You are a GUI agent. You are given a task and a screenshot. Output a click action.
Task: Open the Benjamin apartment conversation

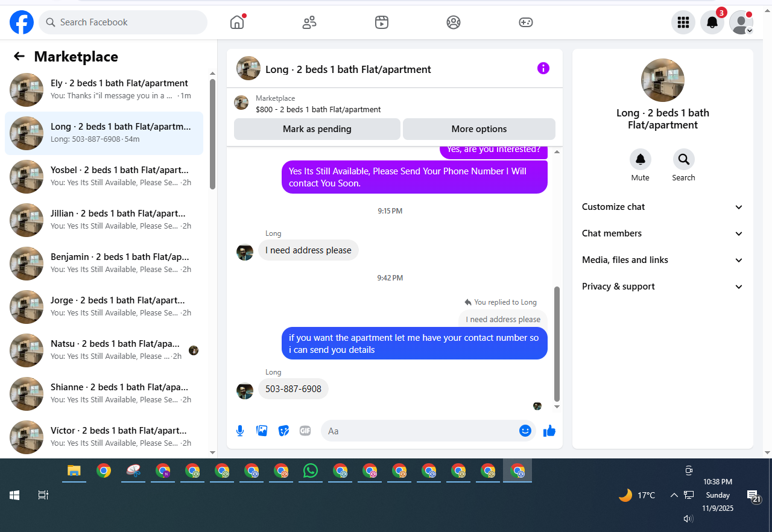104,264
